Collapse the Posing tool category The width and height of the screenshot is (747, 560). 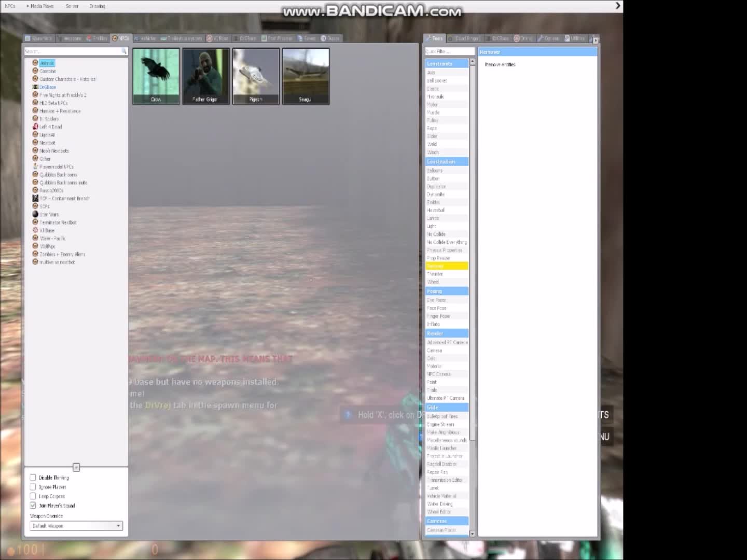(447, 291)
